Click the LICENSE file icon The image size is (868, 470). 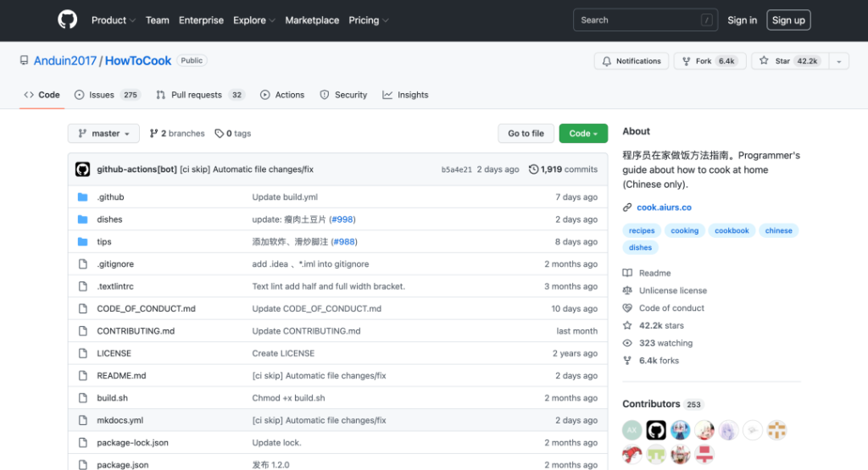pos(83,353)
